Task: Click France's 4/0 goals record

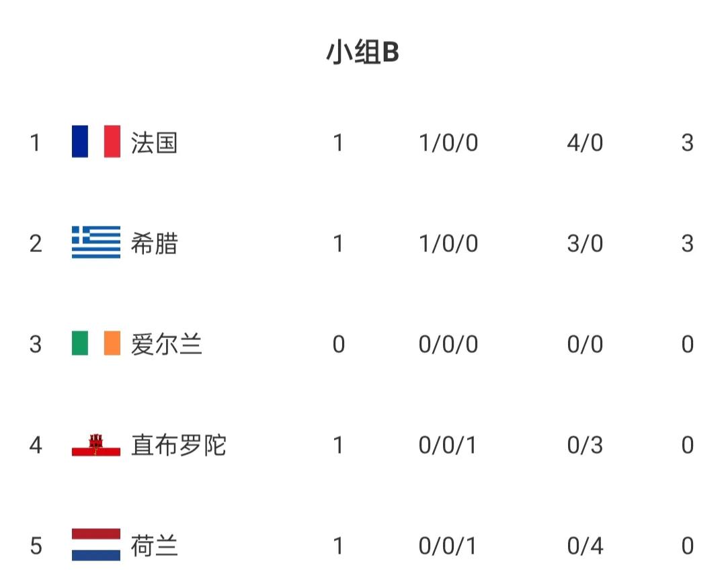Action: pos(585,142)
